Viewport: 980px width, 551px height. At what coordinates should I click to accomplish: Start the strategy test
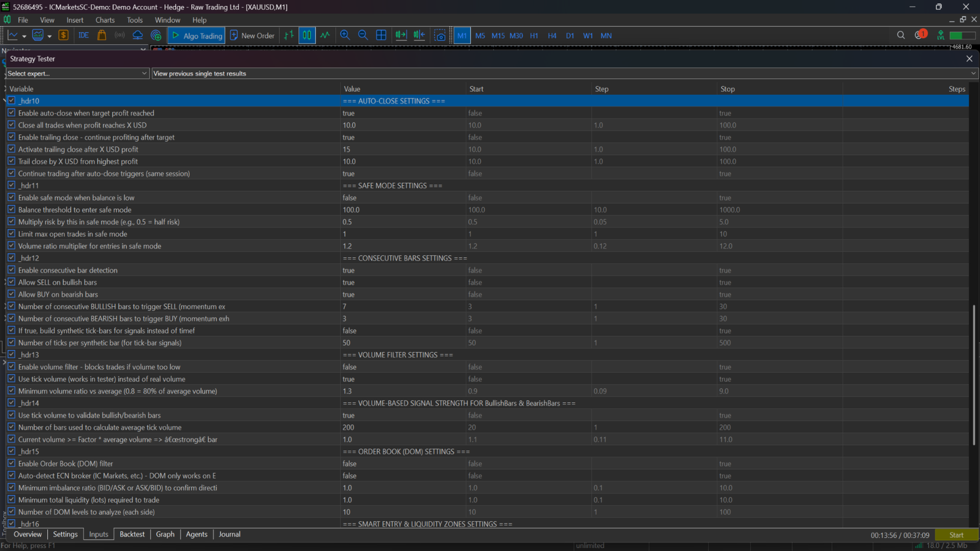click(x=956, y=535)
